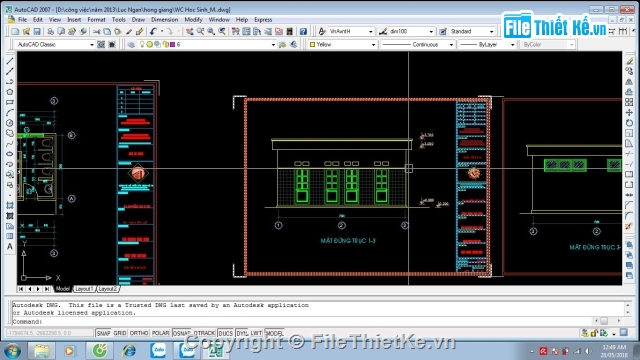Toggle SNAP mode in status bar
This screenshot has height=360, width=640.
click(x=103, y=333)
